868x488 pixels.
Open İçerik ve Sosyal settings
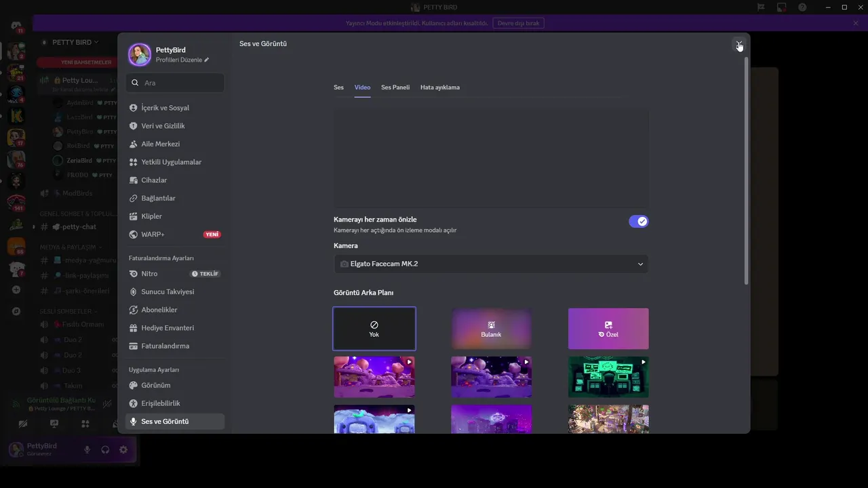(174, 108)
